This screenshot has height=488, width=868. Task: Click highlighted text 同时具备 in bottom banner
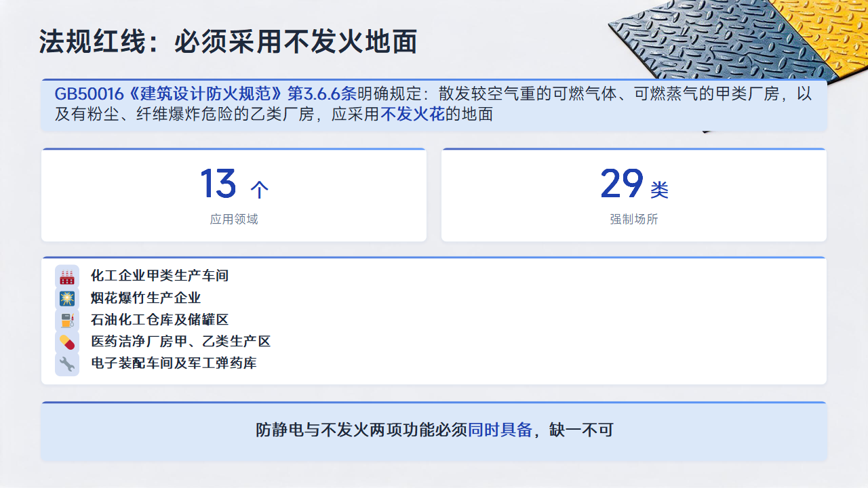click(x=500, y=430)
